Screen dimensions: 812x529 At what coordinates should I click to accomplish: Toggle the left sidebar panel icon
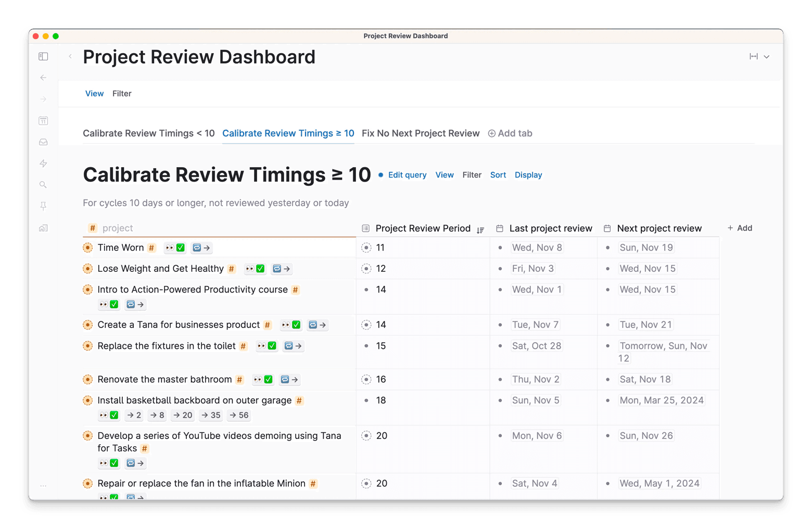[43, 56]
